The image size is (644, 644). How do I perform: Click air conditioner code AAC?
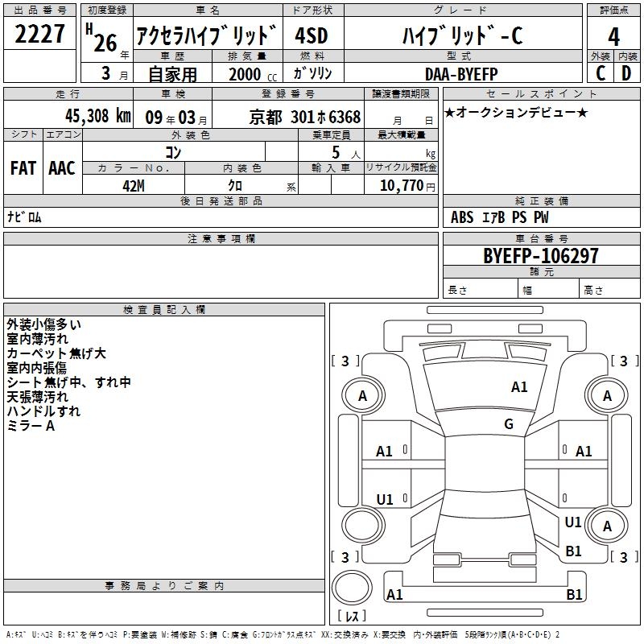tap(62, 168)
